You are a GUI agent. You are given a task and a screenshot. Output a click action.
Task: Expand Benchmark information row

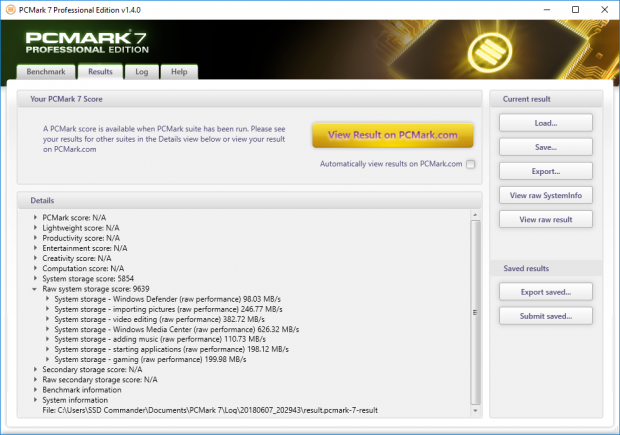(x=35, y=390)
